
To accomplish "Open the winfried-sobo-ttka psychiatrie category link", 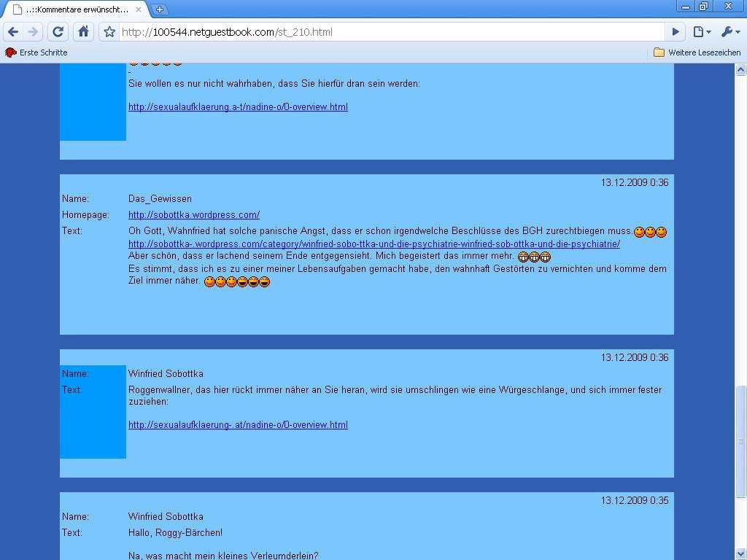I will (373, 244).
